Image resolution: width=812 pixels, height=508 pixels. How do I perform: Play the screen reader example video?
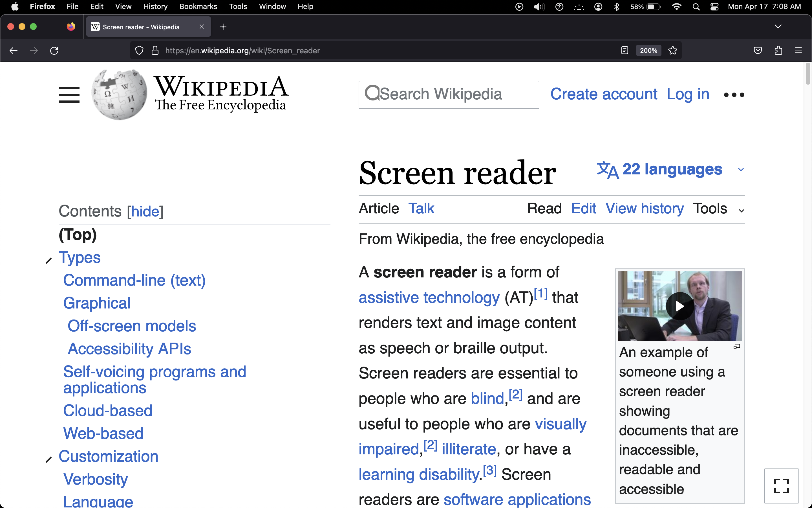tap(680, 306)
